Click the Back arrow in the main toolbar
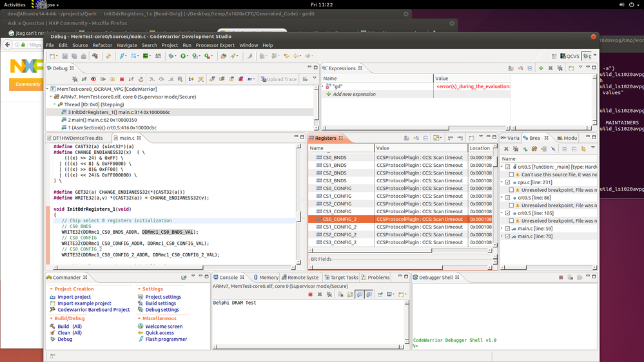Viewport: 644px width, 362px height. (x=296, y=56)
